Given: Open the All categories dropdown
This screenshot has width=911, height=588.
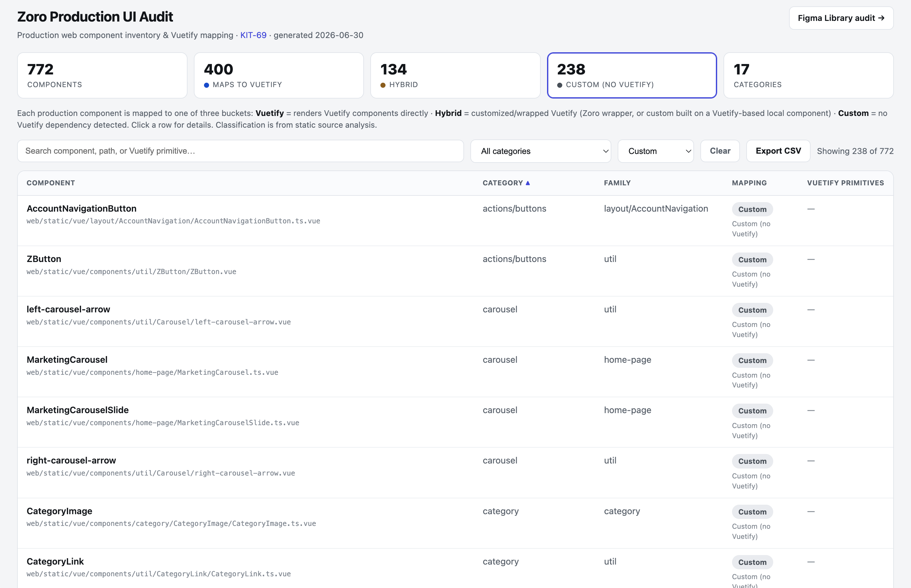Looking at the screenshot, I should point(540,151).
